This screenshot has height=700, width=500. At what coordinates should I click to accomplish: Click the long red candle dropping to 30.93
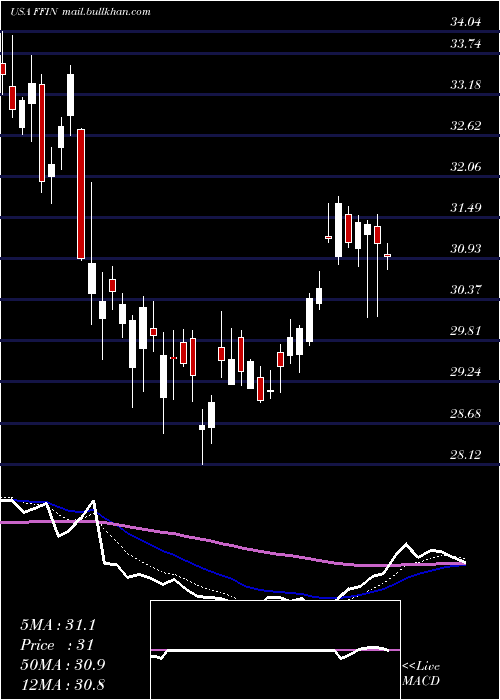tap(81, 194)
